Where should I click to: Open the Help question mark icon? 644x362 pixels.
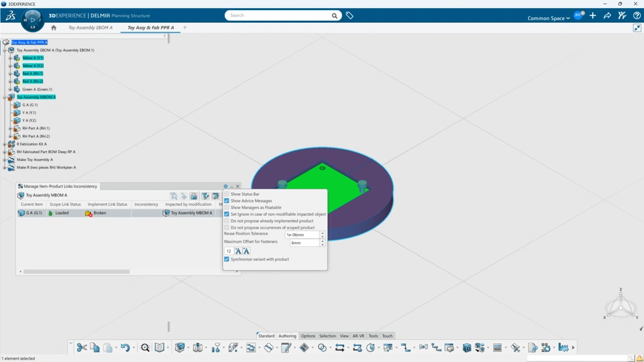[637, 15]
